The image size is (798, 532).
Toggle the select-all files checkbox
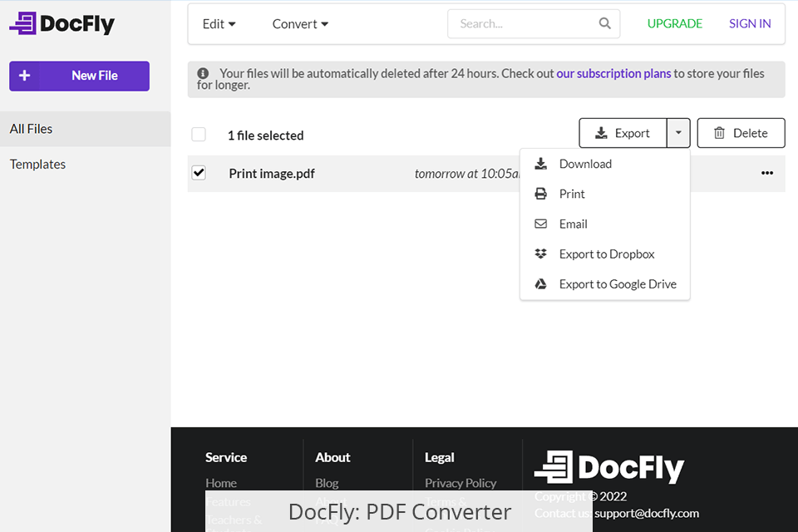point(199,135)
